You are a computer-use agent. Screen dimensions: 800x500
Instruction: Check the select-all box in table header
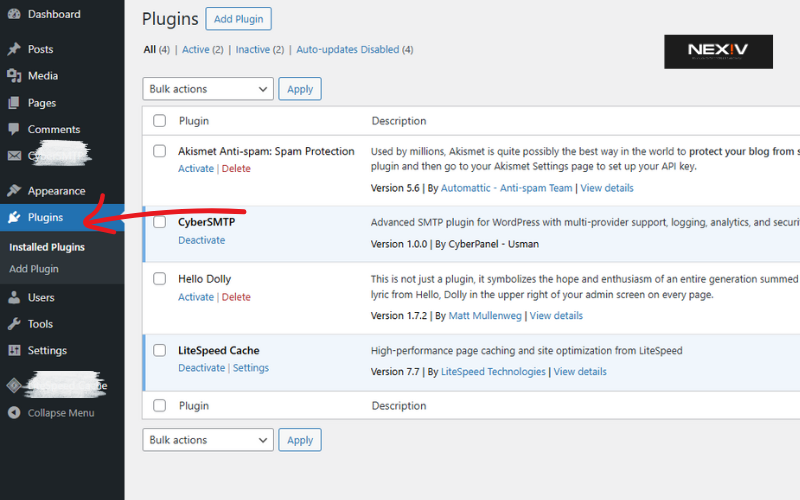pyautogui.click(x=160, y=121)
